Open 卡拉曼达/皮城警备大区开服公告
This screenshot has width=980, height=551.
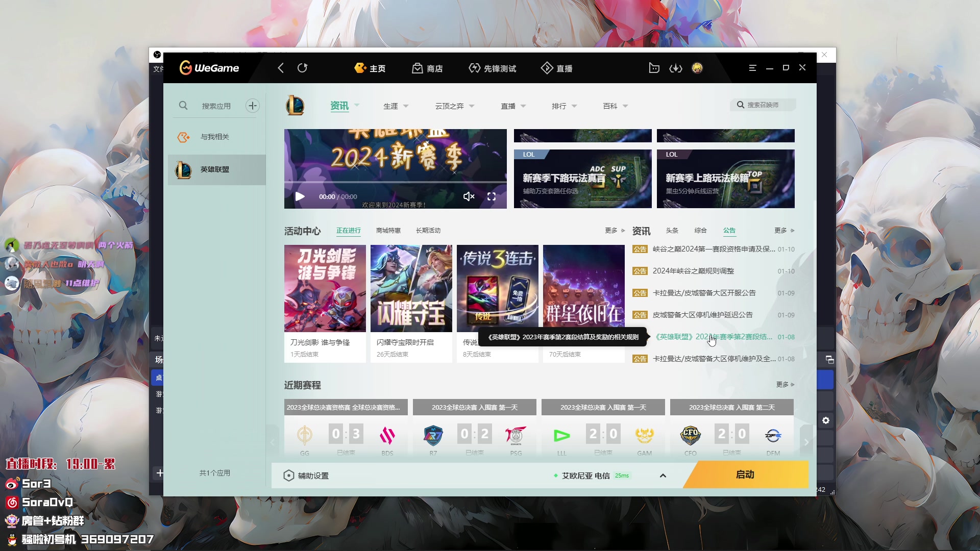click(714, 293)
